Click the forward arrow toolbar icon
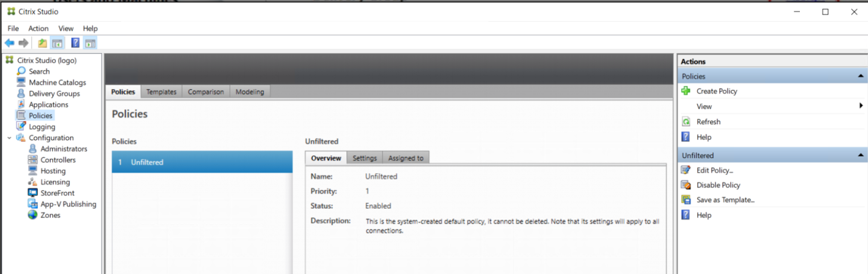Screen dimensions: 868x274 point(24,43)
